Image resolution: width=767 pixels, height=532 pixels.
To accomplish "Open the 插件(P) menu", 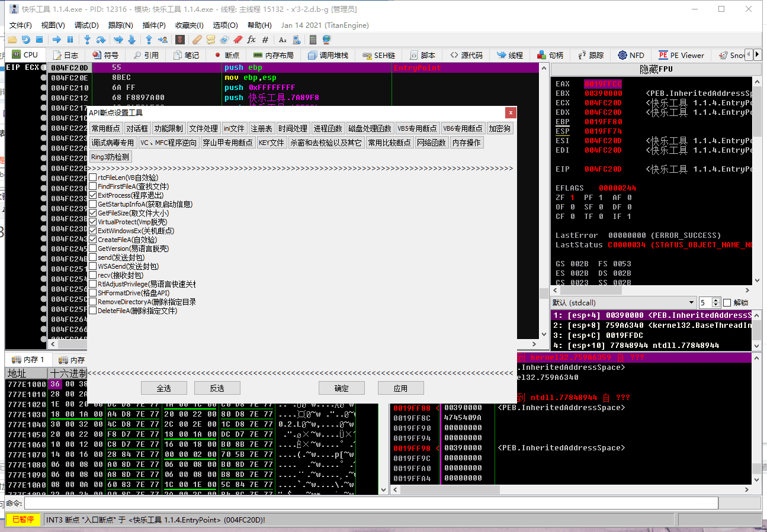I will 154,25.
